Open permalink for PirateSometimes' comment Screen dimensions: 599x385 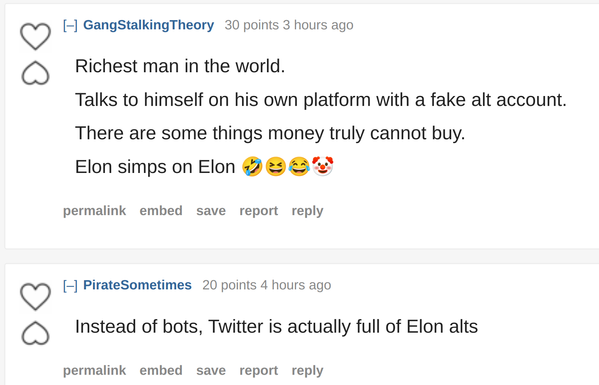(x=94, y=370)
